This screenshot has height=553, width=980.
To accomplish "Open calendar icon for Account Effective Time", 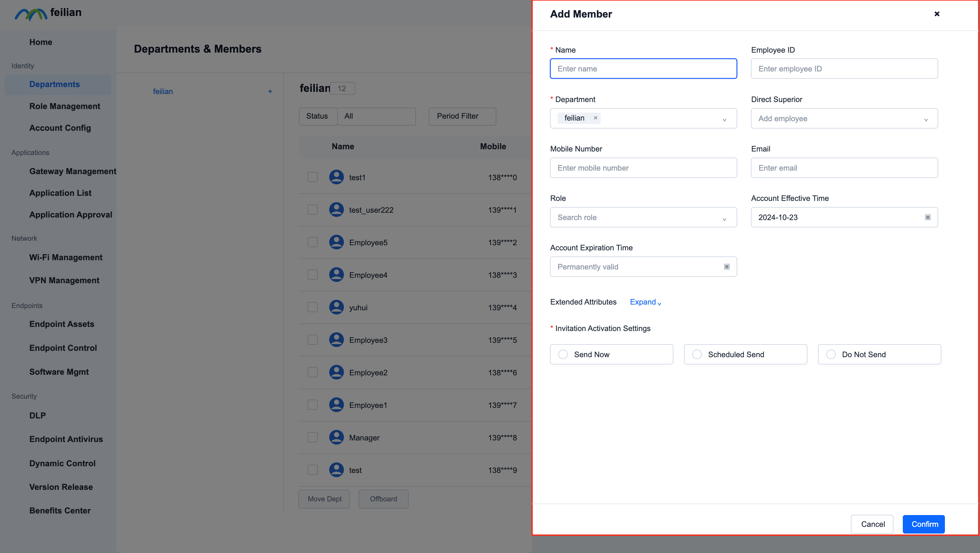I will [x=927, y=217].
